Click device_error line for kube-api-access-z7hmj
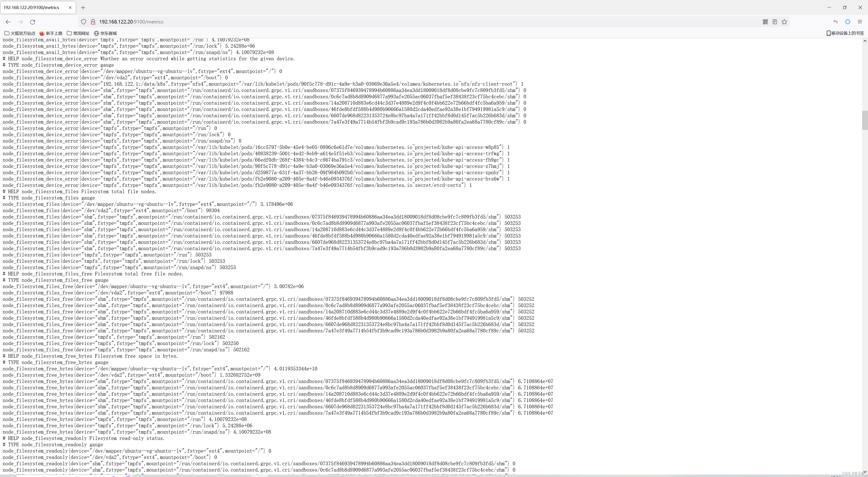The width and height of the screenshot is (868, 477). [x=256, y=166]
